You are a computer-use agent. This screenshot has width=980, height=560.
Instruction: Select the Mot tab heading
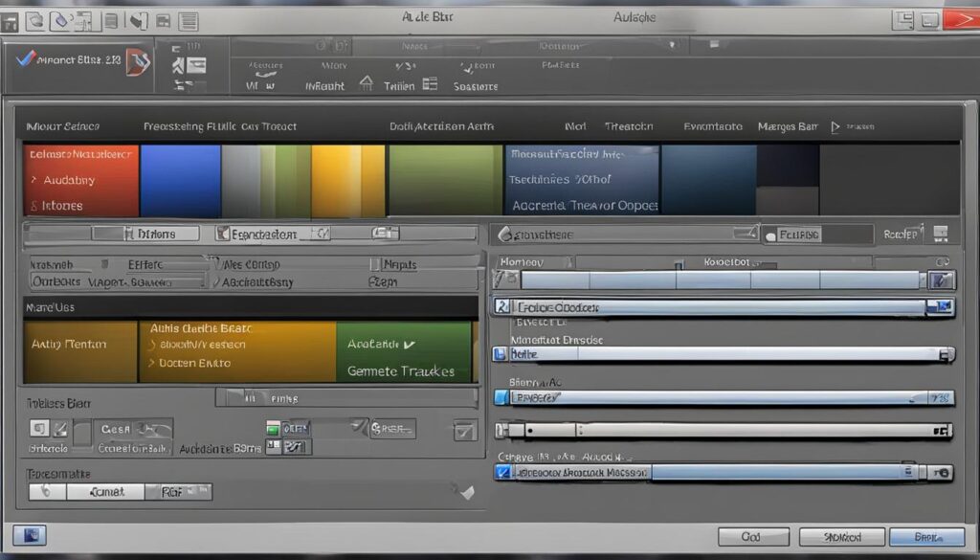[x=575, y=126]
